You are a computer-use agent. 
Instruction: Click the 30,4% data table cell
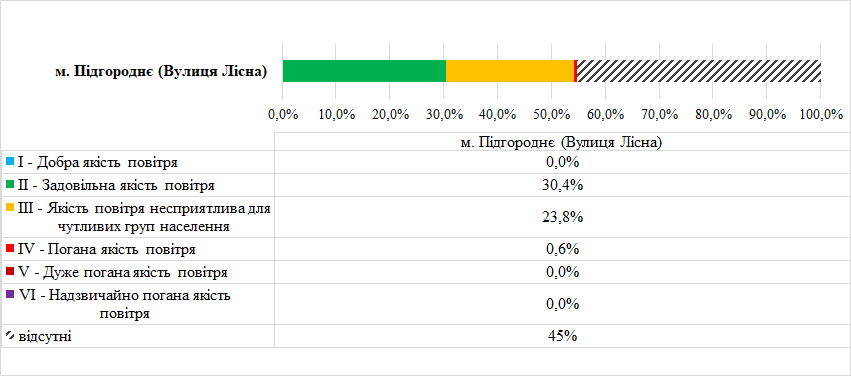coord(562,186)
